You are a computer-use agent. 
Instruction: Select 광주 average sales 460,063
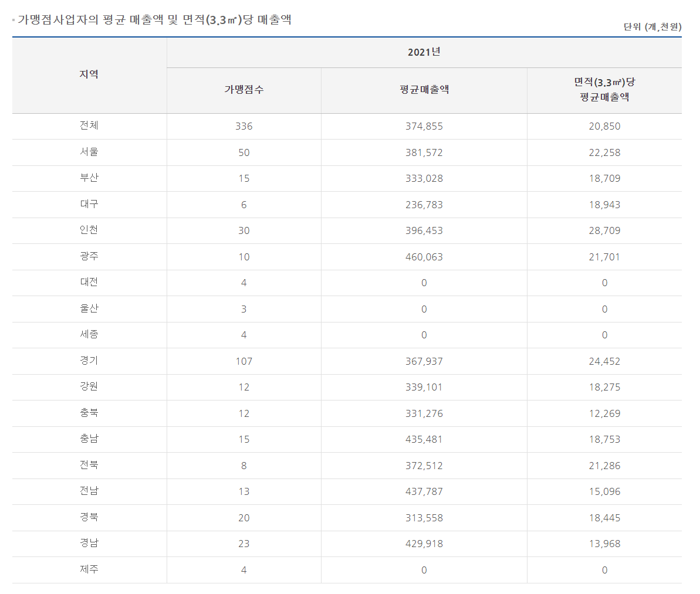424,257
